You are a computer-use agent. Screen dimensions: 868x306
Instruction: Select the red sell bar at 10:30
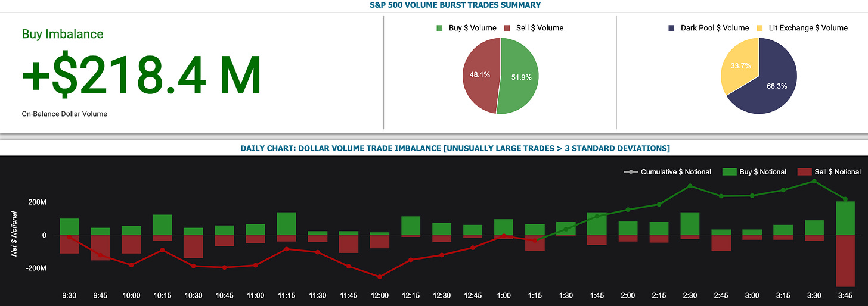(193, 246)
